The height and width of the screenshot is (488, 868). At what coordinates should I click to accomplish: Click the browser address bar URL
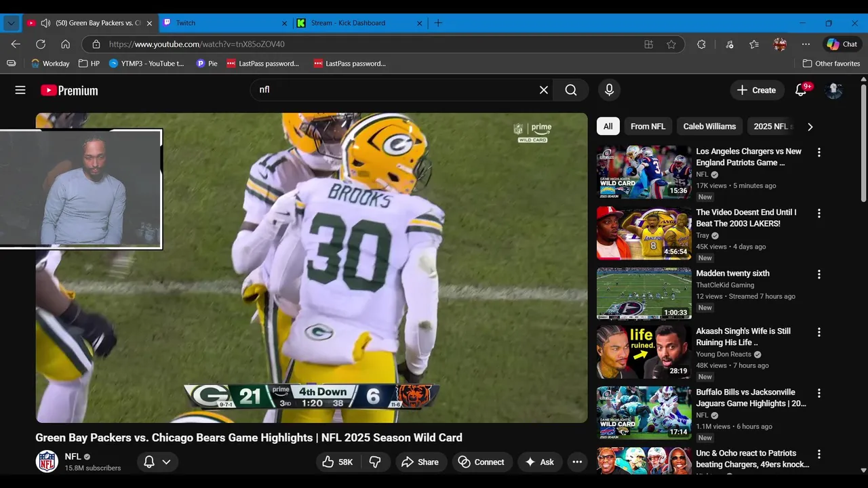196,44
